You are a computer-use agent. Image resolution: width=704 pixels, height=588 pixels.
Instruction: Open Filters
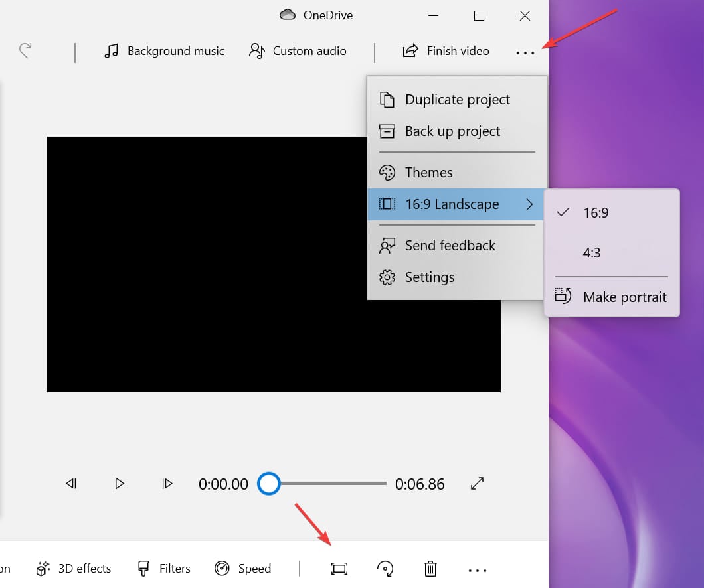pos(164,569)
